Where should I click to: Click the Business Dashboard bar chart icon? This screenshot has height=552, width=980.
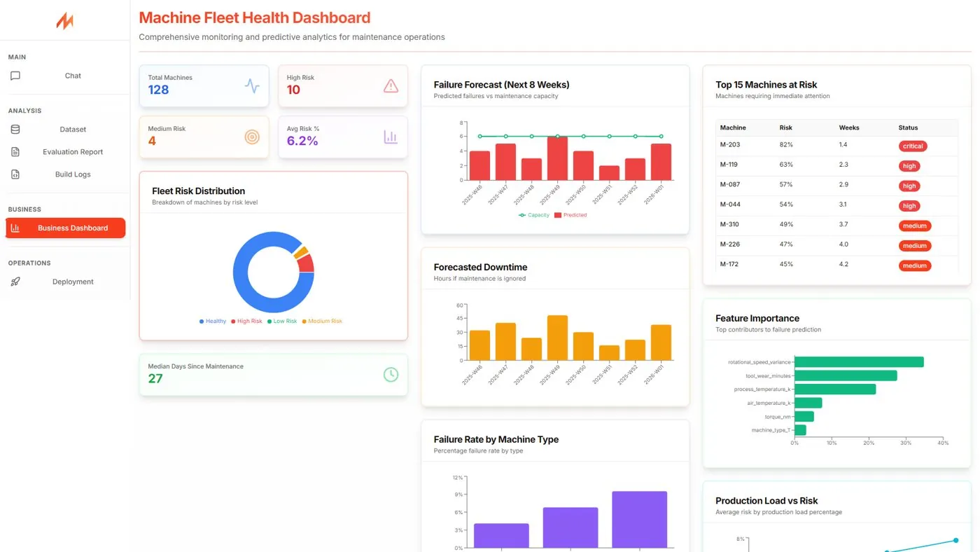pyautogui.click(x=15, y=228)
